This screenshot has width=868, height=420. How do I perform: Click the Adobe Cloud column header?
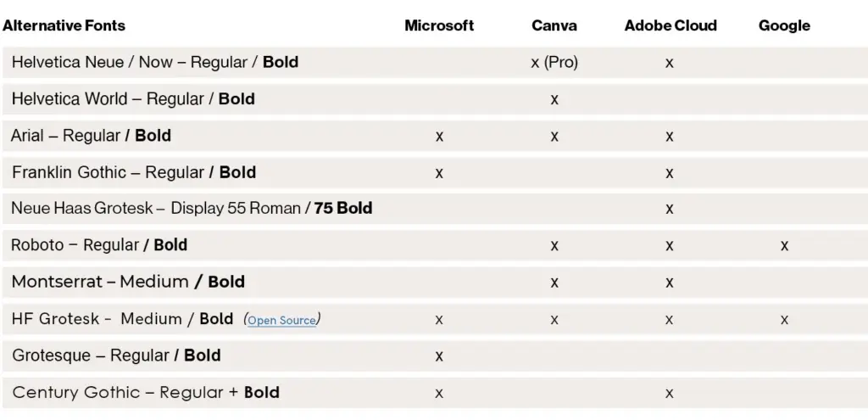pyautogui.click(x=670, y=25)
